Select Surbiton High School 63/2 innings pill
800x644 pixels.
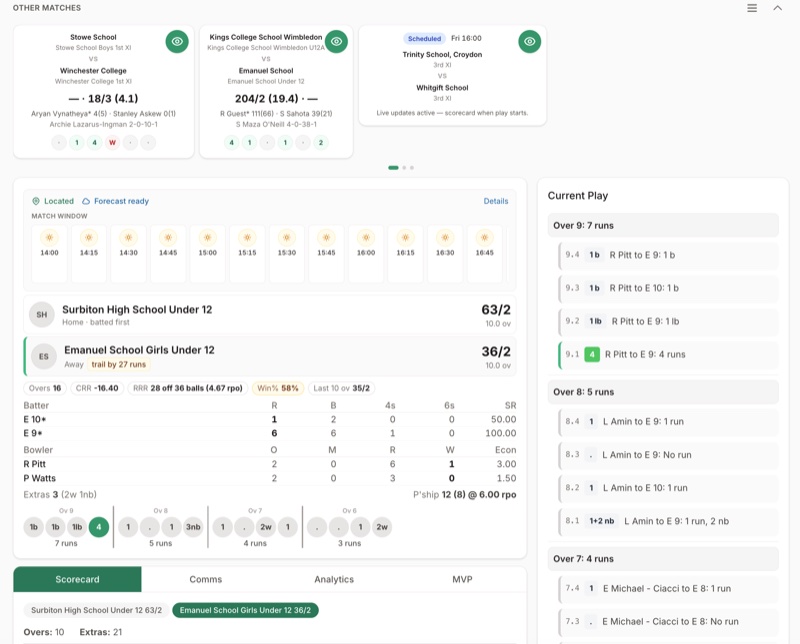(96, 610)
